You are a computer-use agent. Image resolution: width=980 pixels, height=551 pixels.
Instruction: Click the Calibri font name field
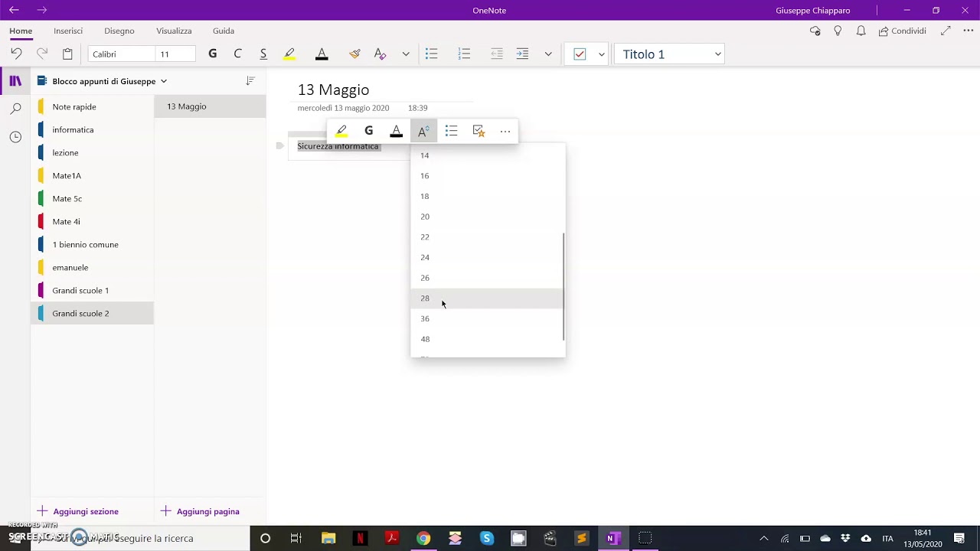coord(121,54)
